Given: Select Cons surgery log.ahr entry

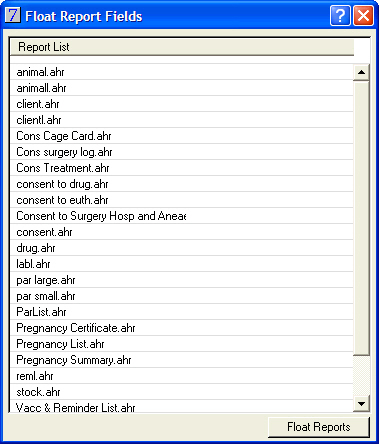Looking at the screenshot, I should [x=182, y=152].
